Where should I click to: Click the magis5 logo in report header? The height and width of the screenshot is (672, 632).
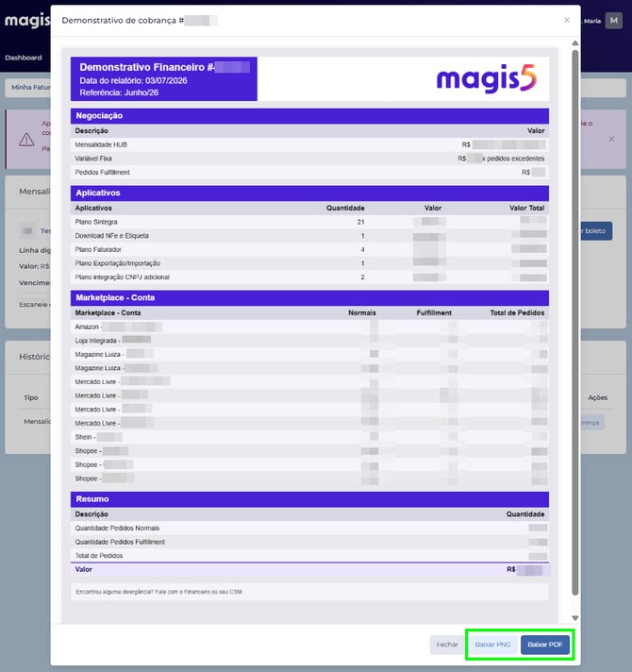pyautogui.click(x=486, y=78)
